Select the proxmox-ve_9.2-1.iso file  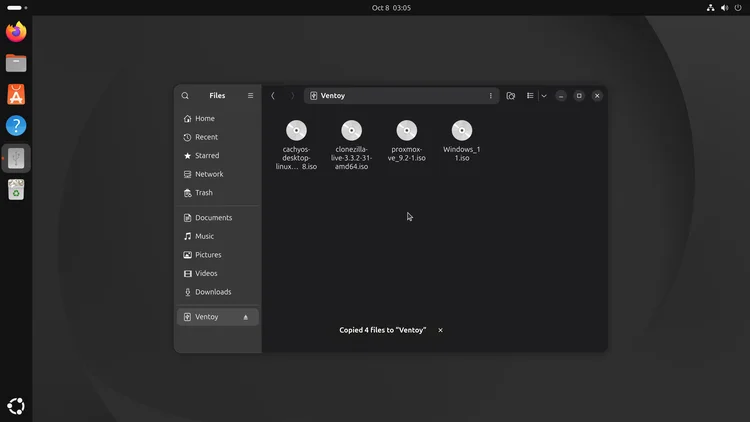click(x=407, y=141)
